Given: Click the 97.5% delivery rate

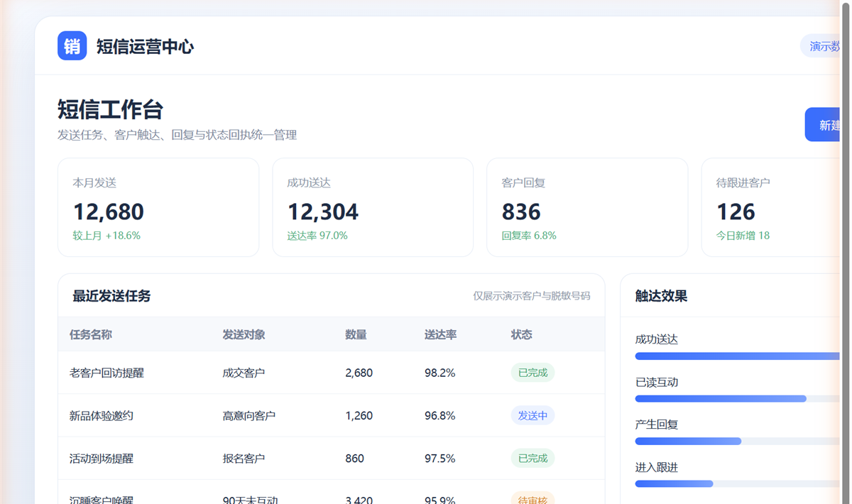Looking at the screenshot, I should click(x=439, y=459).
